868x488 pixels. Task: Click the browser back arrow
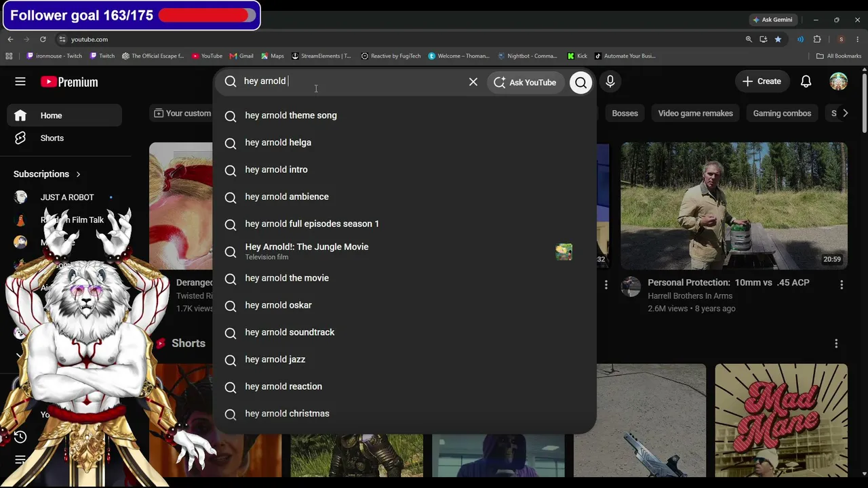coord(10,39)
